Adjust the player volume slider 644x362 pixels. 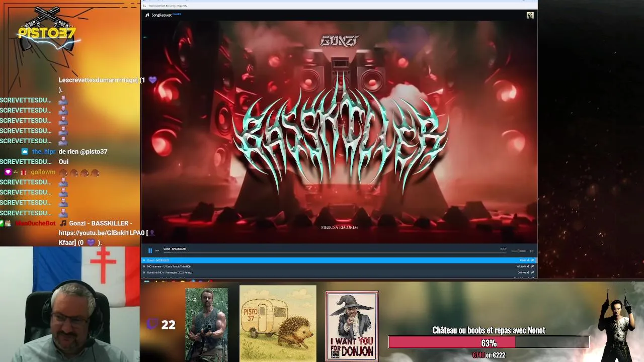pos(518,251)
